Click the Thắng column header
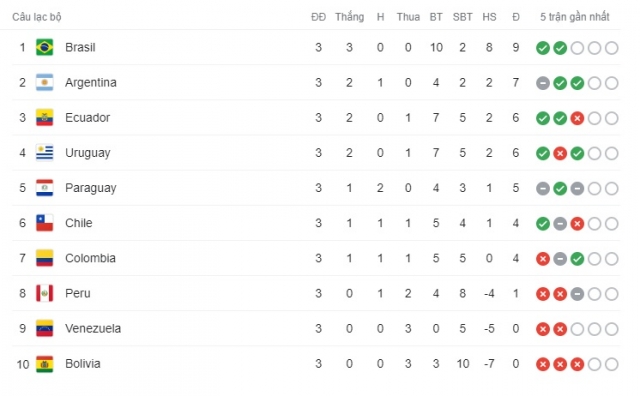 point(349,17)
